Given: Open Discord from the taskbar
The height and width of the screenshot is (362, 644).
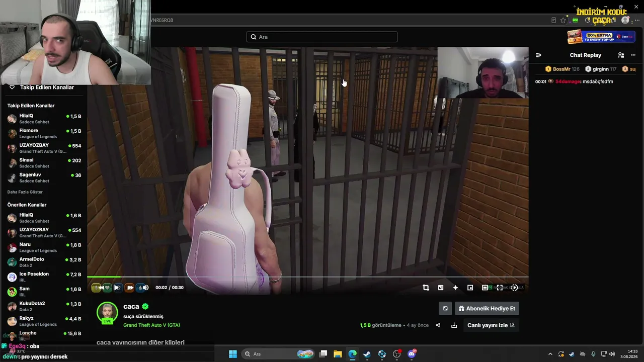Looking at the screenshot, I should coord(412,354).
